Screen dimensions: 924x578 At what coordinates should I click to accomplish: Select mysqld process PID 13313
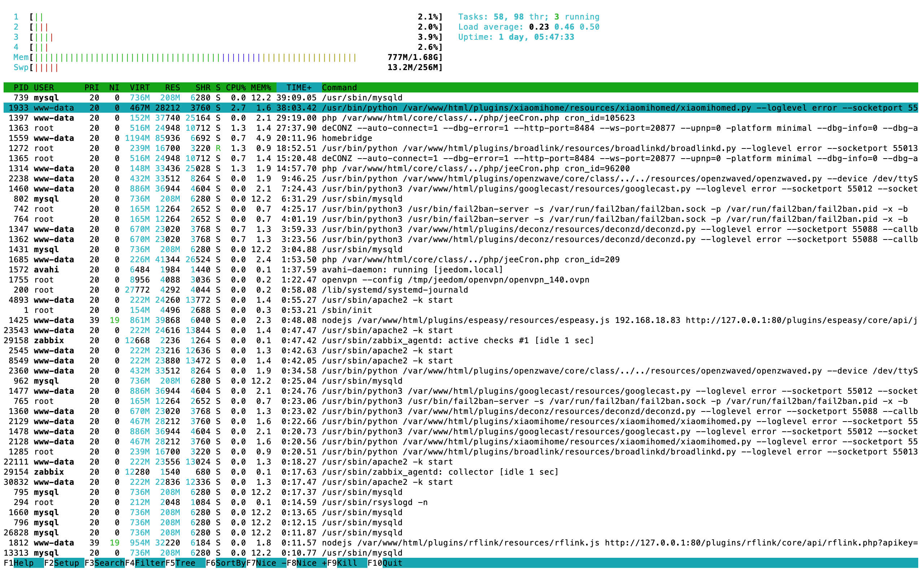click(461, 553)
